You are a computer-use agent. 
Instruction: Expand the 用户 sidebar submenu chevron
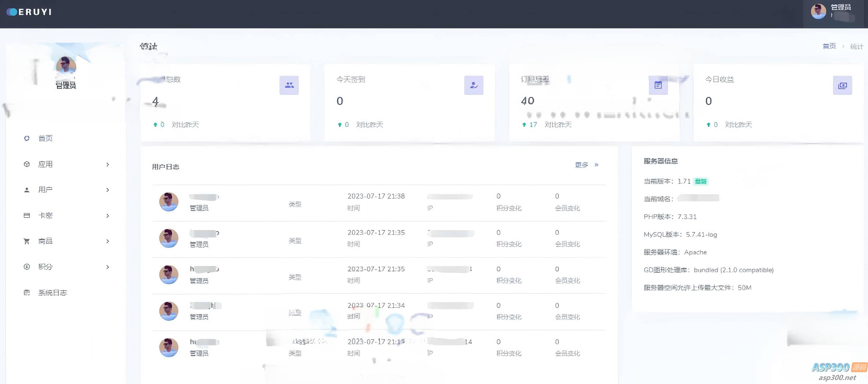pos(108,190)
